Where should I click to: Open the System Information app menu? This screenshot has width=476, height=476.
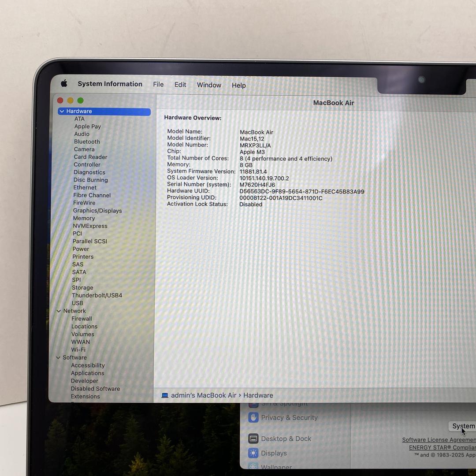(110, 84)
